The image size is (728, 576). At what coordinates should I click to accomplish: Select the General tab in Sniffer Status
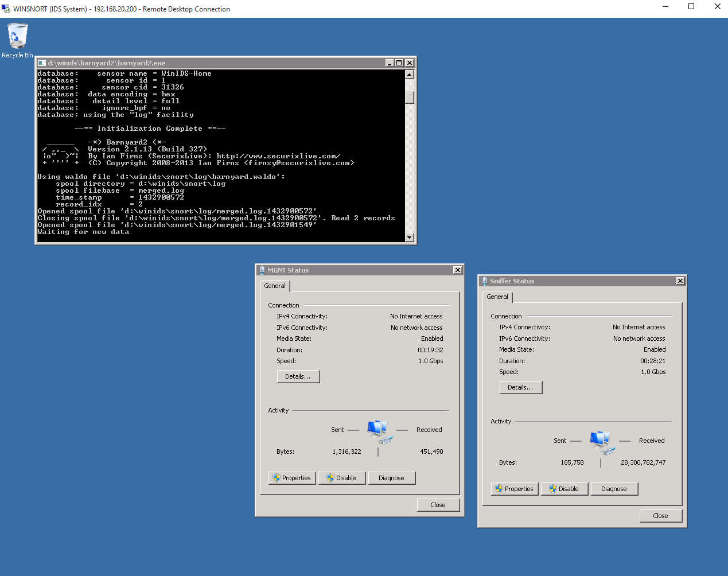pyautogui.click(x=497, y=297)
